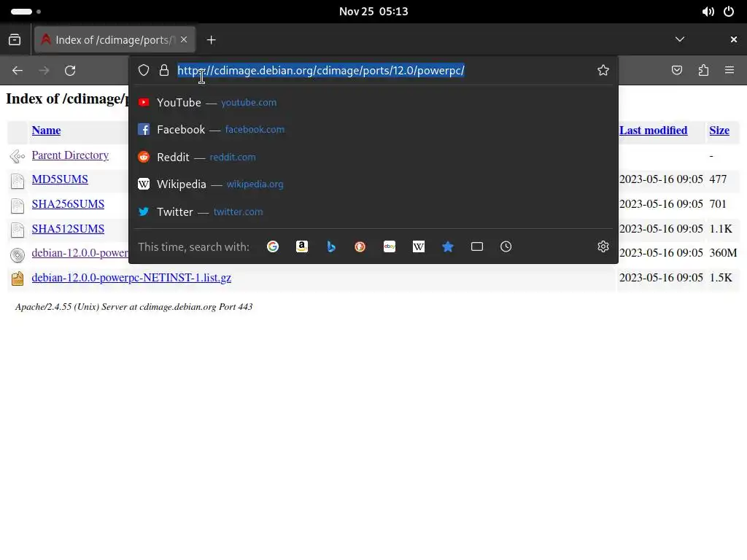Click the disc icon beside debian ISO
Screen dimensions: 747x560
click(x=18, y=254)
